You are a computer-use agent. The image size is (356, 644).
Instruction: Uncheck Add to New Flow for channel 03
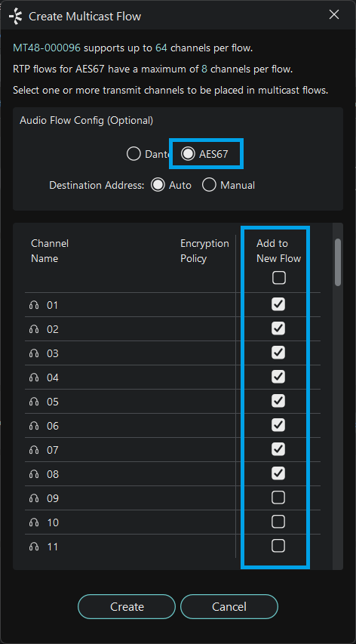click(278, 353)
